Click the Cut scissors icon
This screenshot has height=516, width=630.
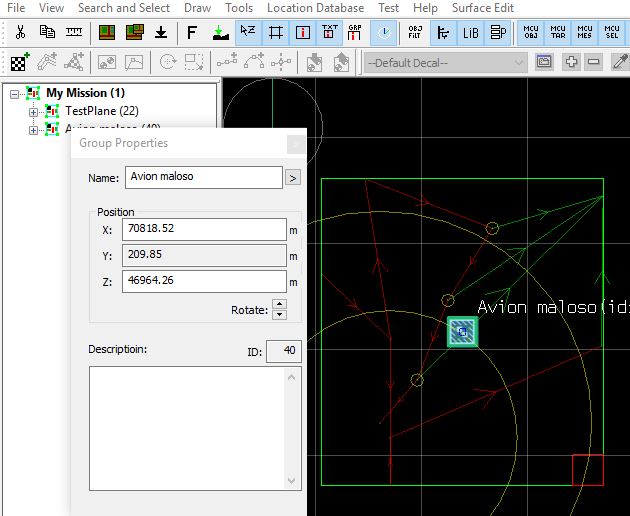(x=20, y=32)
